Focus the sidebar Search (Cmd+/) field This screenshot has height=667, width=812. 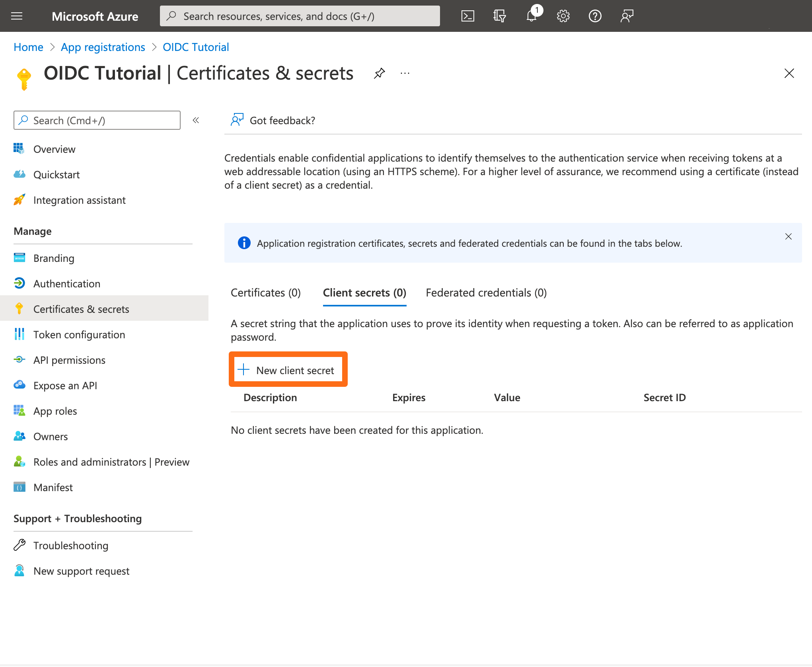coord(97,120)
